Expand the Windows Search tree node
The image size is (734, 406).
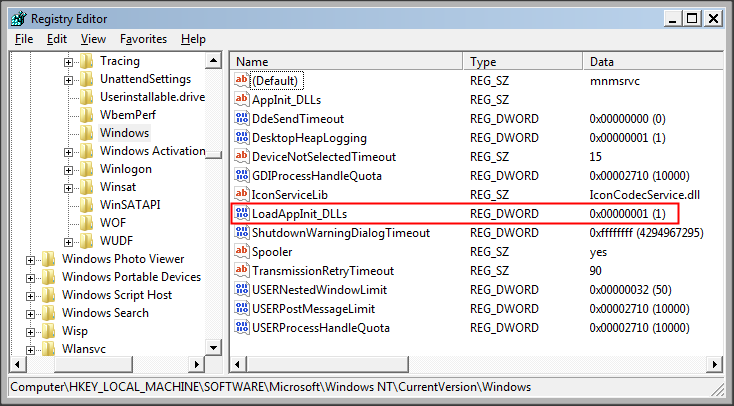30,314
